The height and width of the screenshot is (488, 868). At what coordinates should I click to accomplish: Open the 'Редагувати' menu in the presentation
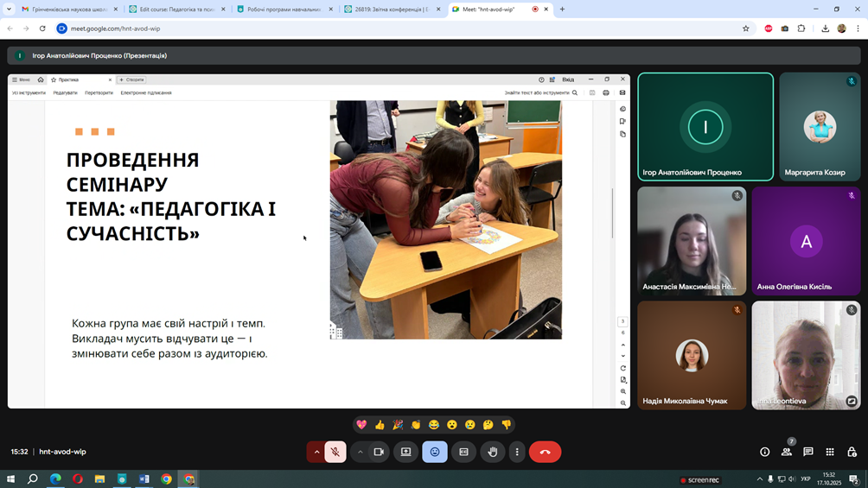click(x=65, y=93)
